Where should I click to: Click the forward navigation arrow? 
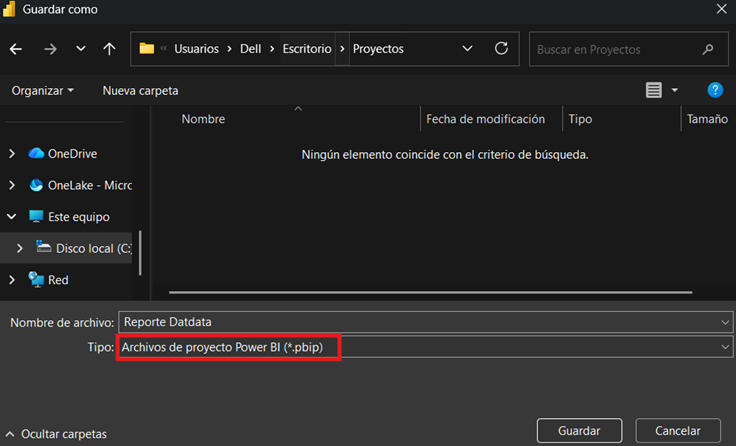pyautogui.click(x=51, y=49)
